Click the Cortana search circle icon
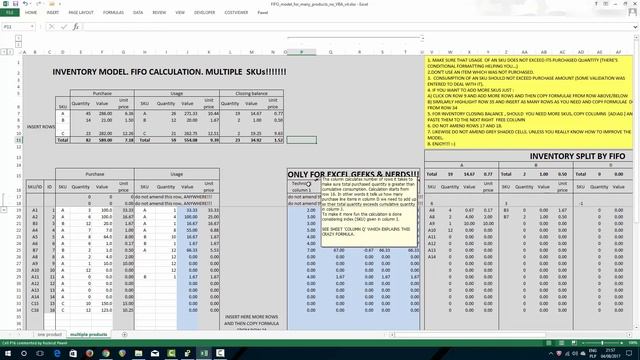Viewport: 640px width, 360px height. (24, 353)
